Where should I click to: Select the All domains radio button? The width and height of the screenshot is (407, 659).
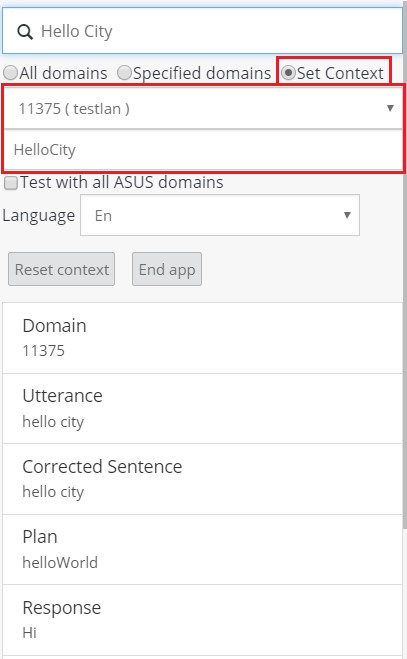tap(11, 73)
